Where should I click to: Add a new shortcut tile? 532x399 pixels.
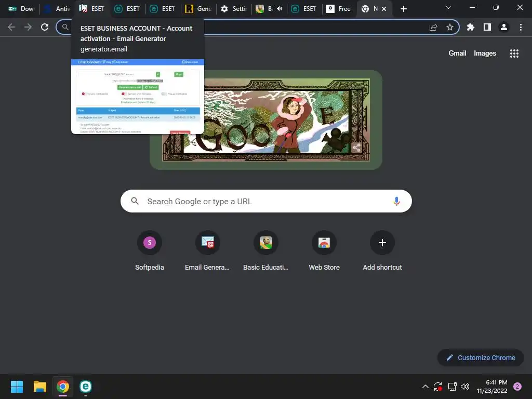pyautogui.click(x=382, y=251)
